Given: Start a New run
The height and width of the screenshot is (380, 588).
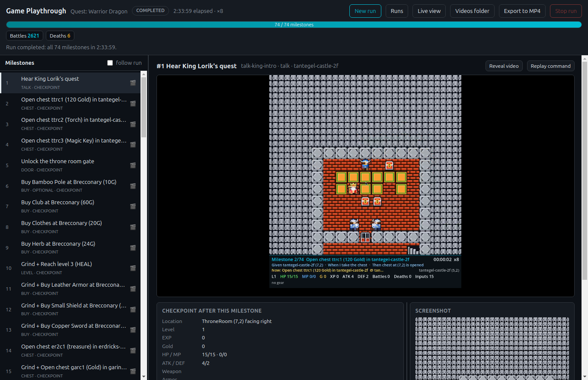Looking at the screenshot, I should click(365, 11).
